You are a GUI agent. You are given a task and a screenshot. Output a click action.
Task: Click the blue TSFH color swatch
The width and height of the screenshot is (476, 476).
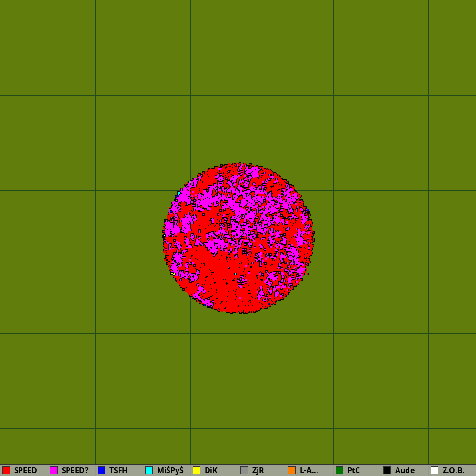click(101, 470)
